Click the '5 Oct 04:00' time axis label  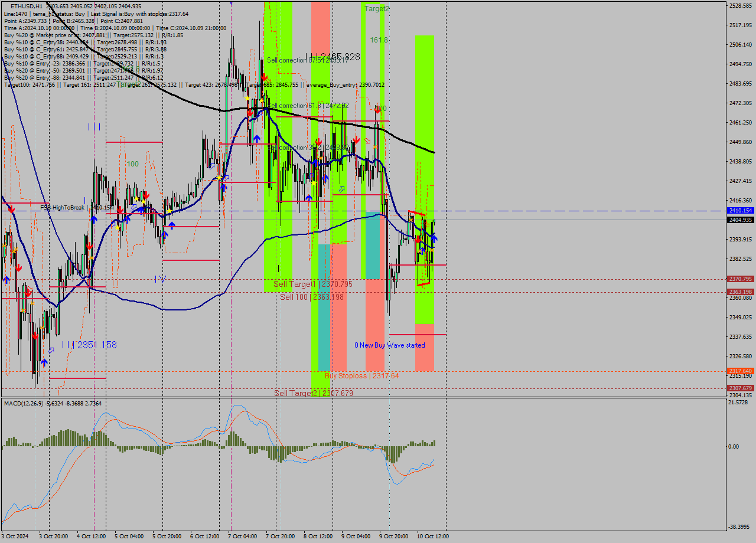click(129, 537)
